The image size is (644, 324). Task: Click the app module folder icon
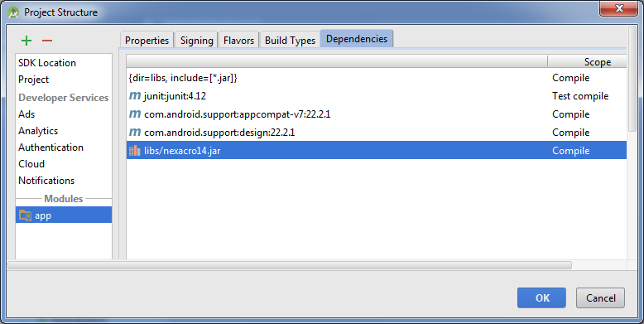(25, 215)
